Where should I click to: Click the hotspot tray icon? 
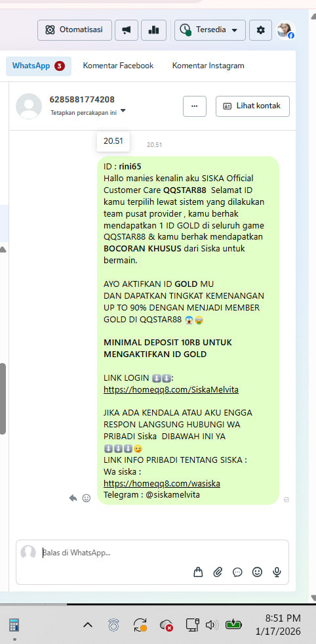coord(113,625)
